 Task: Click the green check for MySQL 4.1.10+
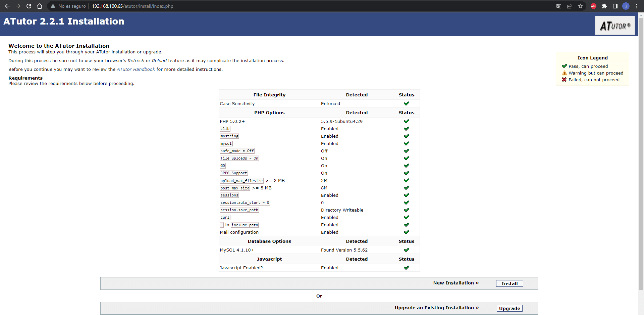click(x=407, y=250)
